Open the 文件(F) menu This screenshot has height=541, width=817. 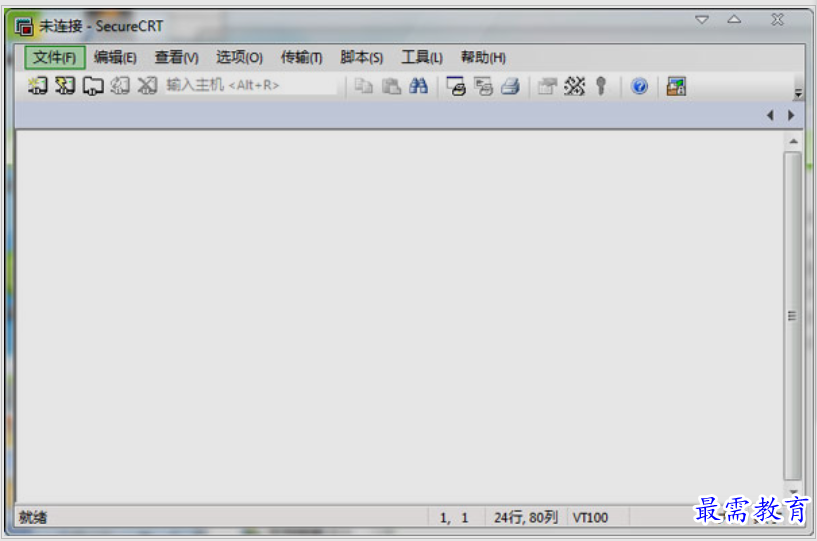coord(54,57)
